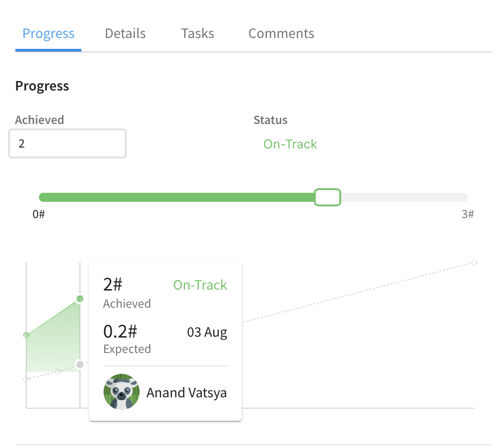Click the unfilled grey portion of progress bar
Viewport: 504px width, 448px height.
(404, 197)
